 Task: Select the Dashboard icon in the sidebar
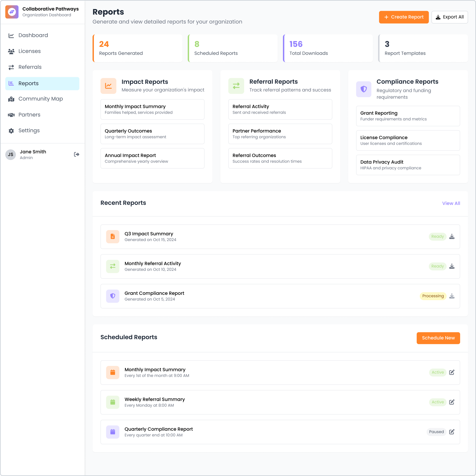(x=11, y=35)
